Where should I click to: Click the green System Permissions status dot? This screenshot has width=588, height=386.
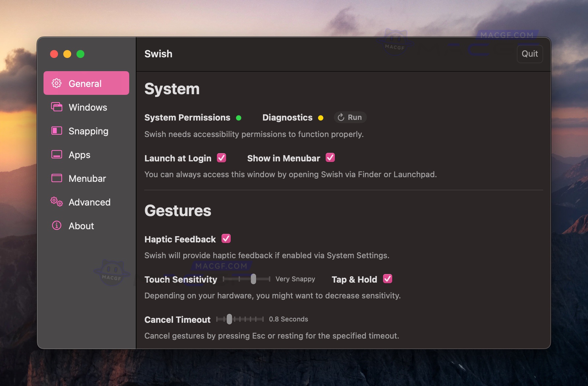[x=239, y=118]
